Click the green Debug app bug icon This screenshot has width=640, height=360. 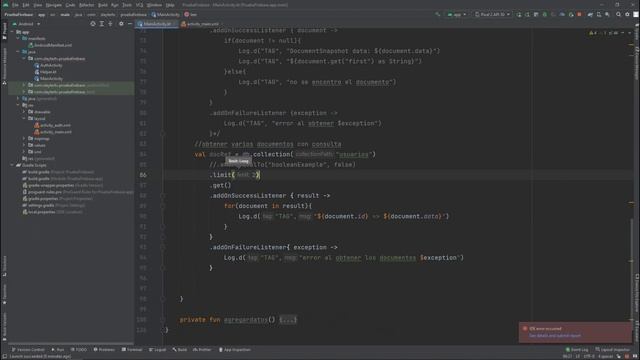[544, 14]
